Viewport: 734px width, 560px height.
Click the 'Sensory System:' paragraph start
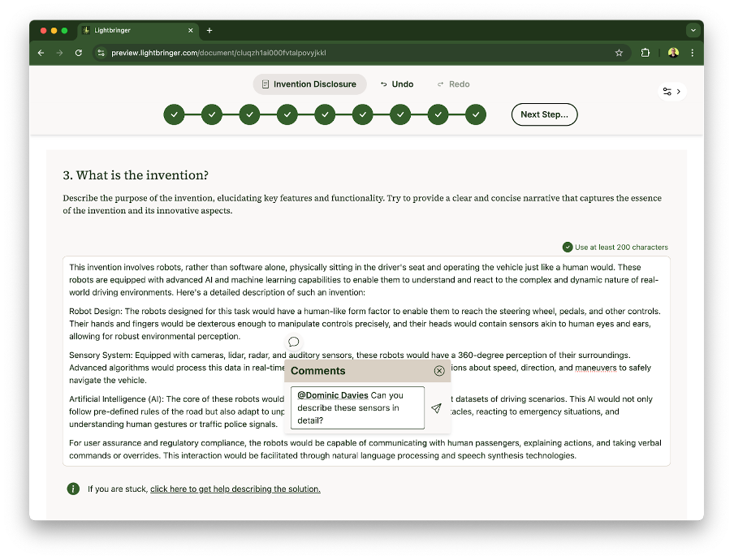101,355
